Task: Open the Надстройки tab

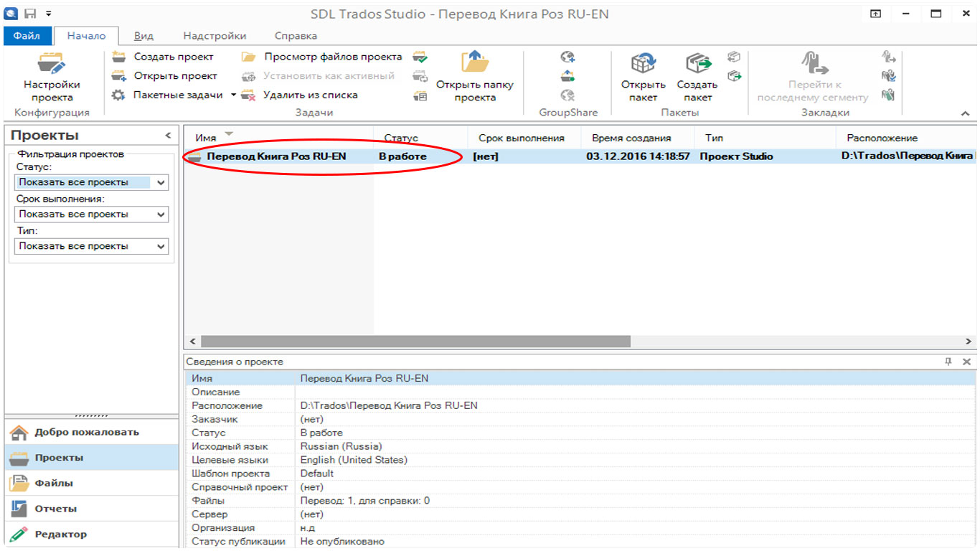Action: 215,35
